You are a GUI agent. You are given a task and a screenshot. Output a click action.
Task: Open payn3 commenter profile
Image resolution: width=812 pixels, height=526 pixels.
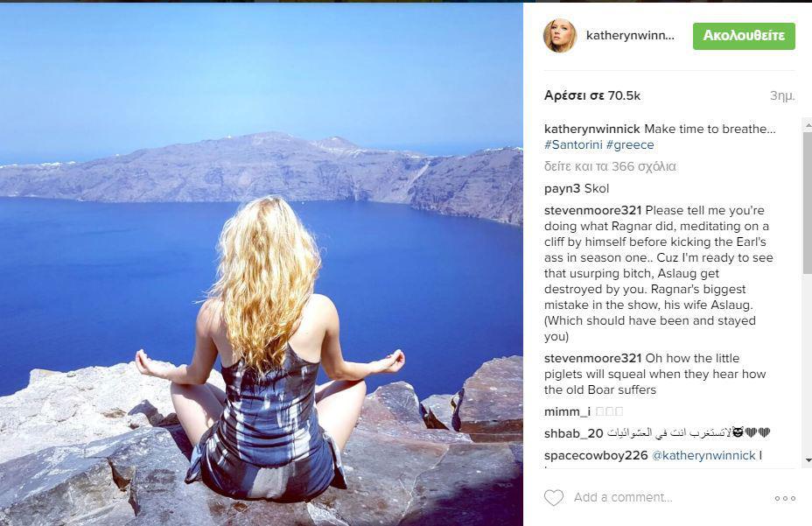click(563, 189)
